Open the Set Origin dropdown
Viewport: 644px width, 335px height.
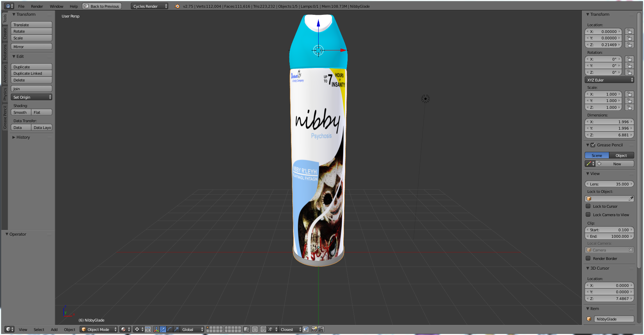point(31,97)
